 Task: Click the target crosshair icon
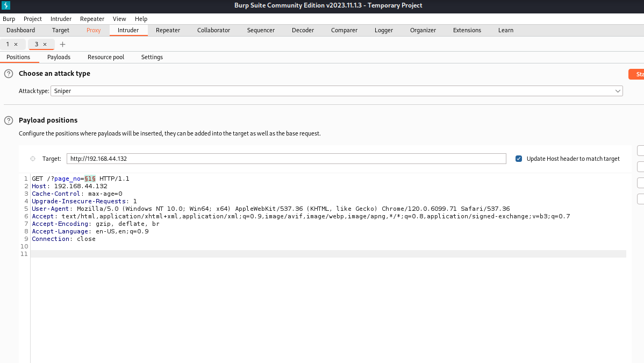33,159
